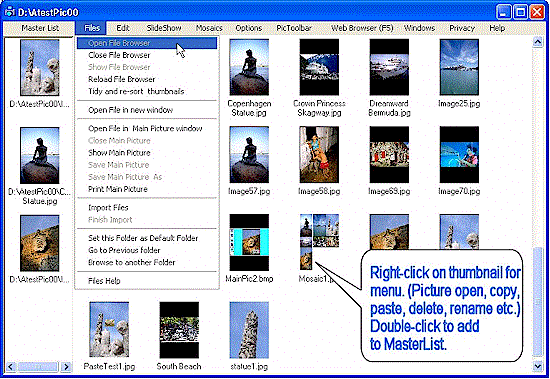
Task: Open the Help menu
Action: (497, 28)
